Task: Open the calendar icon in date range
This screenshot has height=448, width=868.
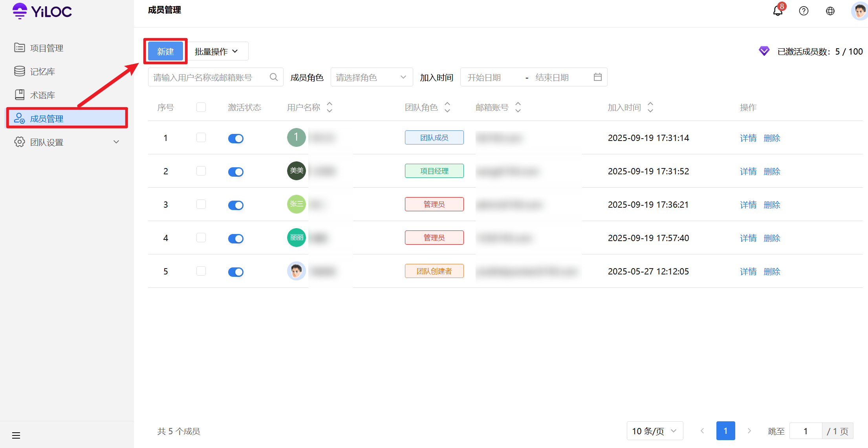Action: tap(597, 77)
